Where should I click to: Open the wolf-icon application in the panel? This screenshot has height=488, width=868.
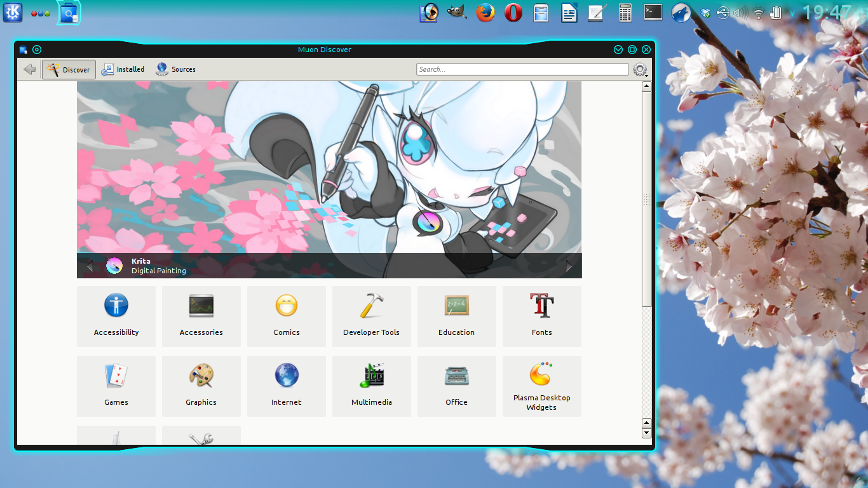[681, 12]
